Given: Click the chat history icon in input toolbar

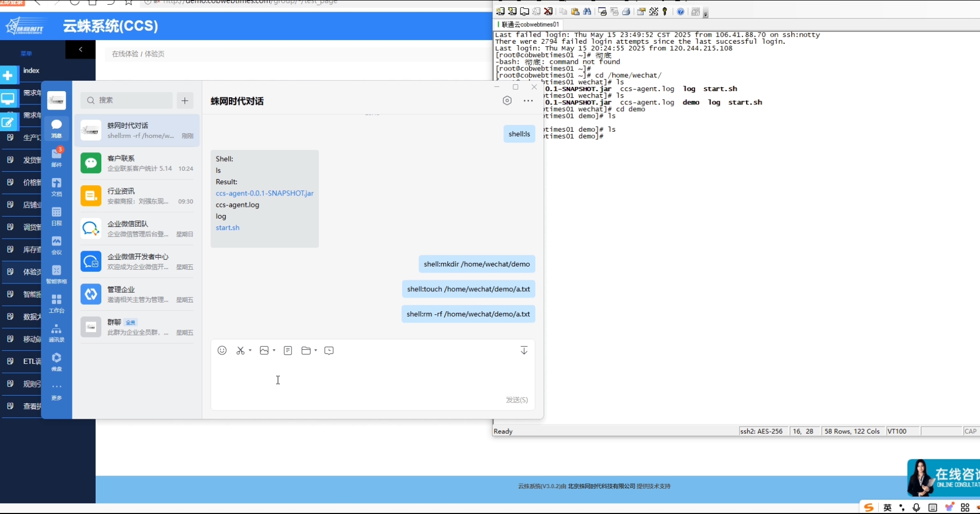Looking at the screenshot, I should click(329, 350).
